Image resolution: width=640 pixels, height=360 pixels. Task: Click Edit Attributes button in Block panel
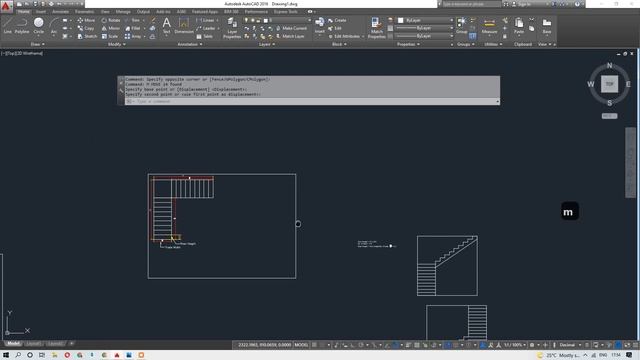click(346, 36)
